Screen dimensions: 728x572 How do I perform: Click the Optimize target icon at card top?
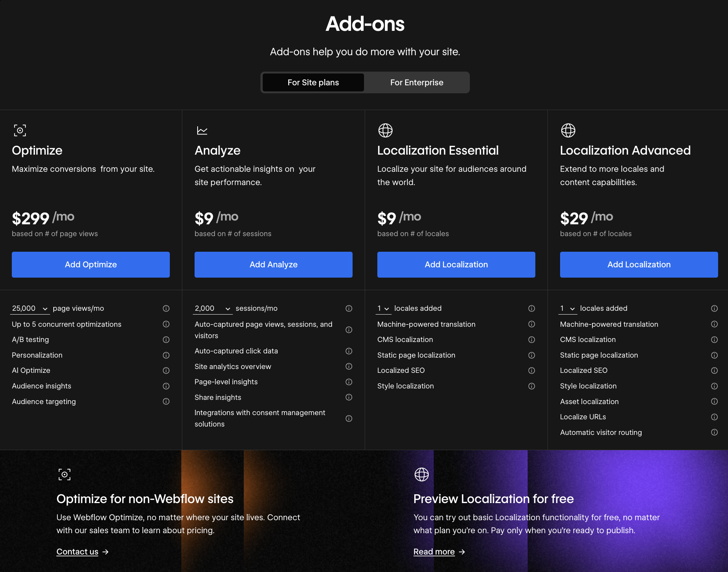(20, 130)
